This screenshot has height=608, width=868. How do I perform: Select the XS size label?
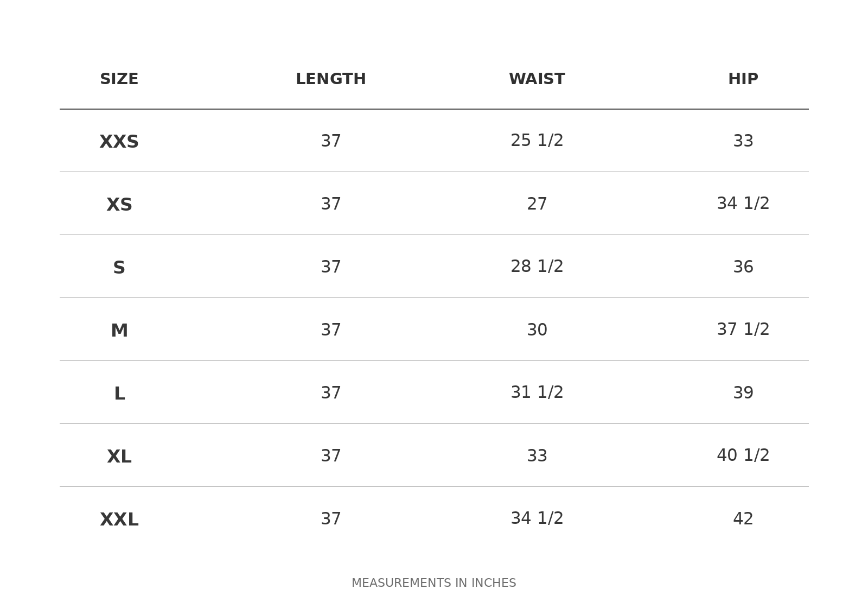[x=119, y=205]
